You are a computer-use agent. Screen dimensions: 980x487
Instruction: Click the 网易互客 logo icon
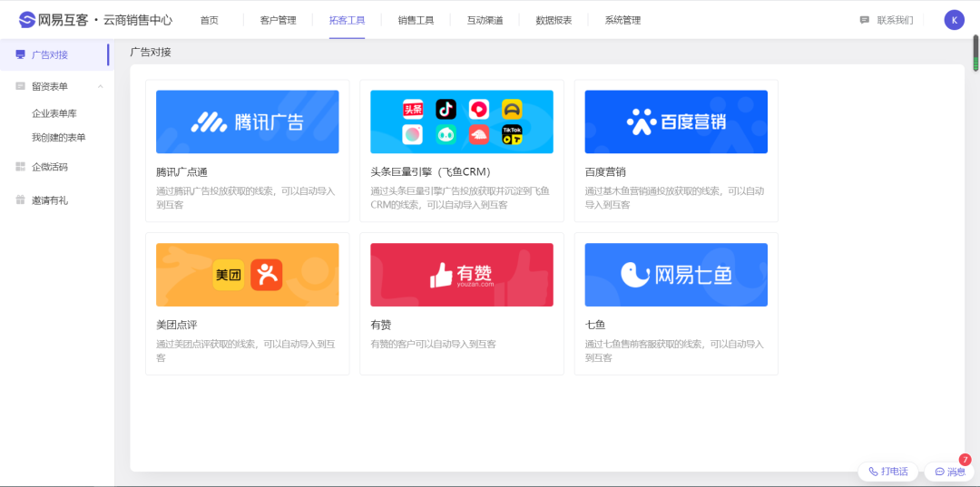pyautogui.click(x=27, y=20)
